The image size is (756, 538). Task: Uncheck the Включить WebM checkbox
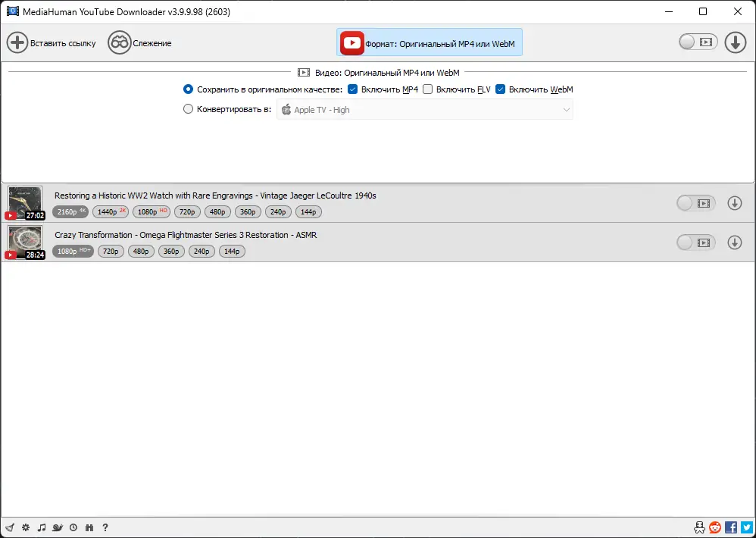coord(501,89)
